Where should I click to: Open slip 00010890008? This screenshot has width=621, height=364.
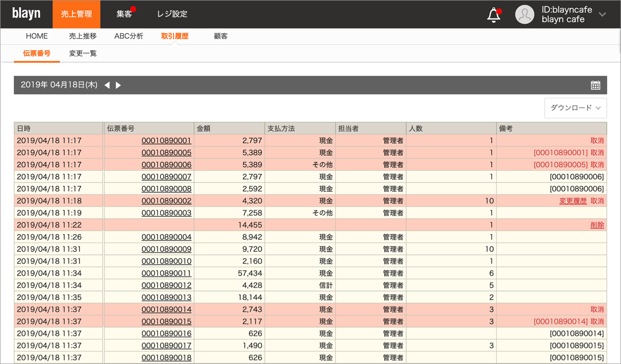point(166,189)
